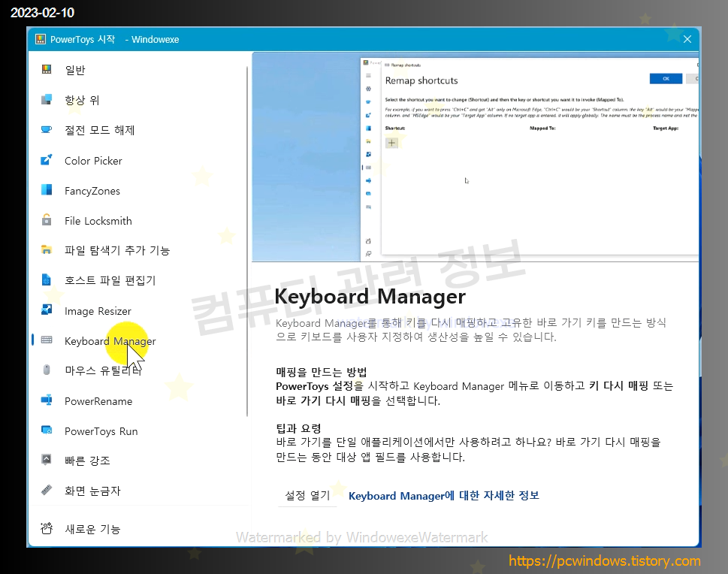Click the 항상 위 (Always on Top) icon
Viewport: 728px width, 574px height.
(x=47, y=99)
